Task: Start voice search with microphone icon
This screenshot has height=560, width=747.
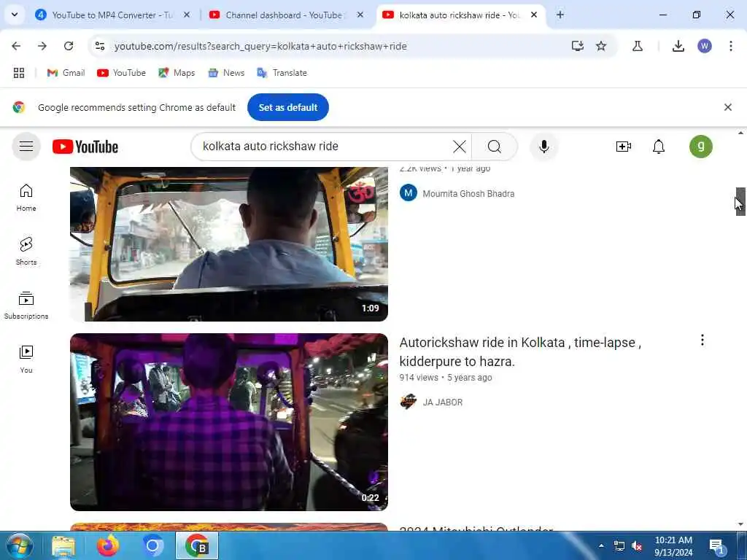Action: click(544, 147)
